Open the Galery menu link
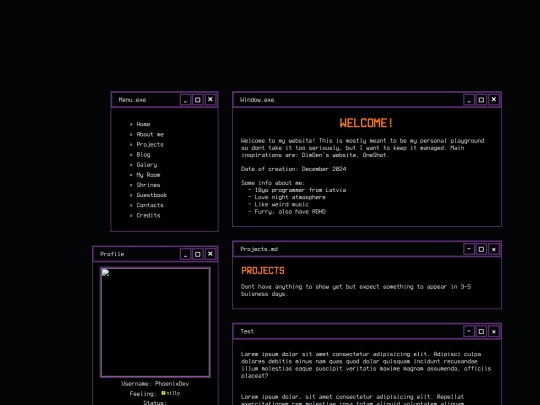 point(147,165)
